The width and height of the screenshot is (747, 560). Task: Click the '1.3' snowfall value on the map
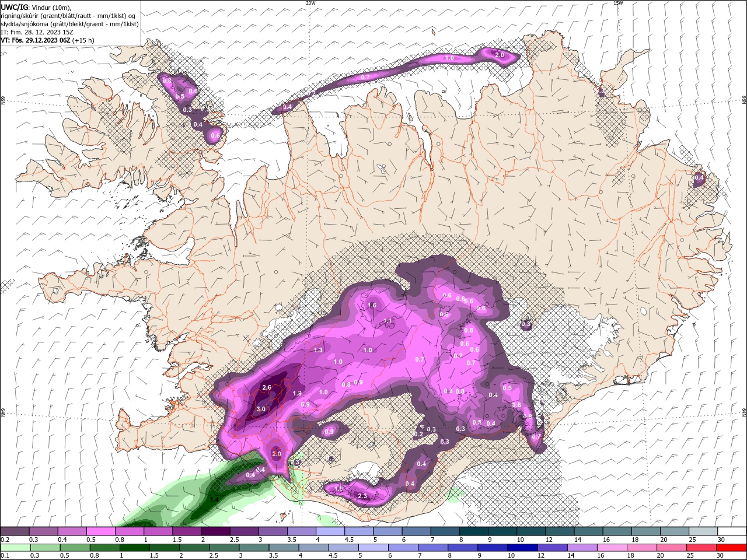318,350
